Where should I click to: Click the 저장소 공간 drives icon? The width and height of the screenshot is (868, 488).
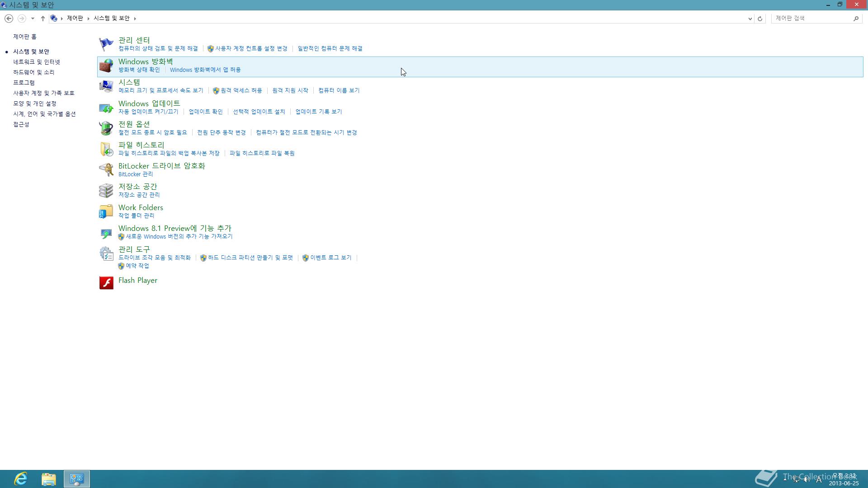coord(106,191)
